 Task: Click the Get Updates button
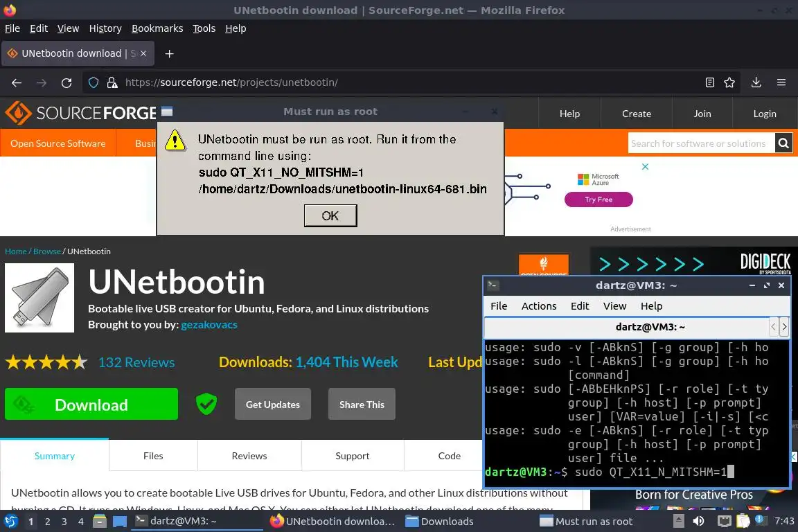tap(273, 405)
